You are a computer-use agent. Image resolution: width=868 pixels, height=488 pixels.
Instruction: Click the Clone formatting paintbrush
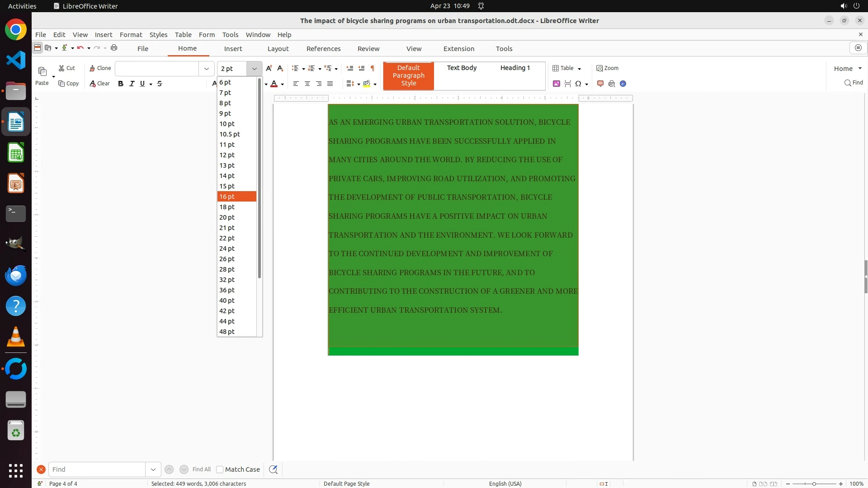(x=100, y=68)
